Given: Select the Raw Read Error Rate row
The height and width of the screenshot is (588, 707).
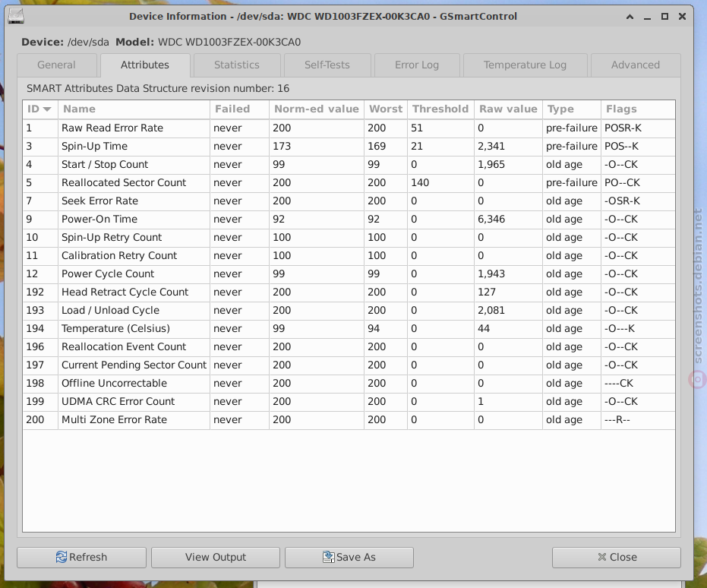Looking at the screenshot, I should pos(349,128).
